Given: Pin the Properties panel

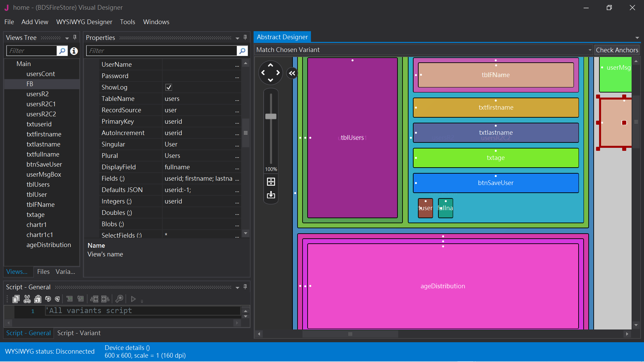Looking at the screenshot, I should 245,38.
